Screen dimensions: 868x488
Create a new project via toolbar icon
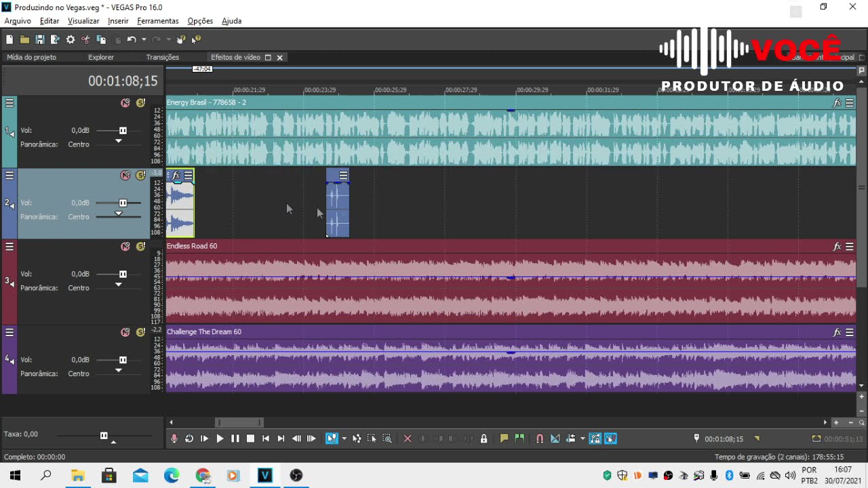pos(9,39)
